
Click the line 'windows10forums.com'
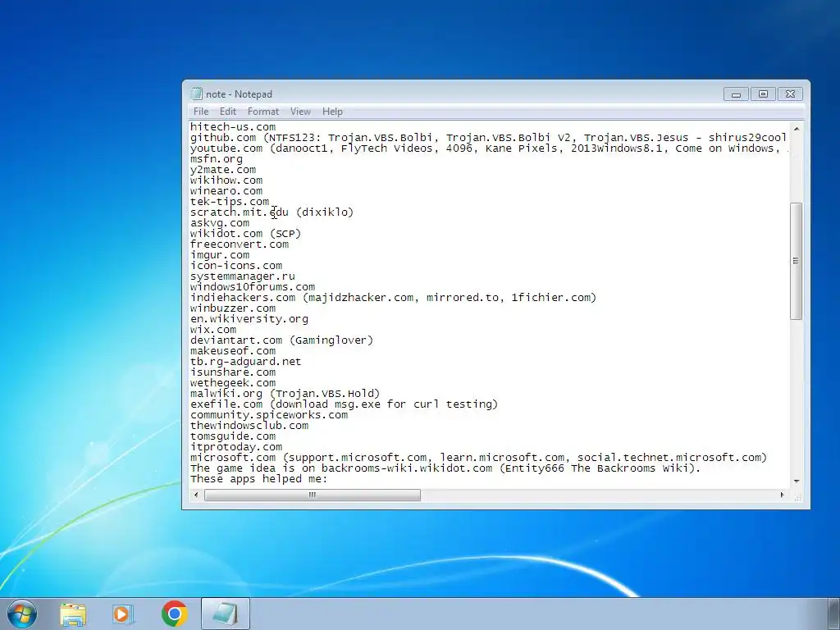click(x=253, y=287)
